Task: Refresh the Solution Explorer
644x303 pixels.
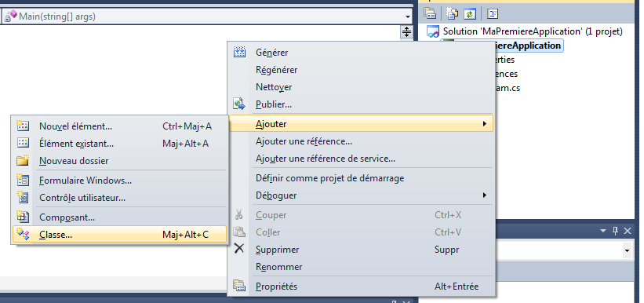Action: 469,13
